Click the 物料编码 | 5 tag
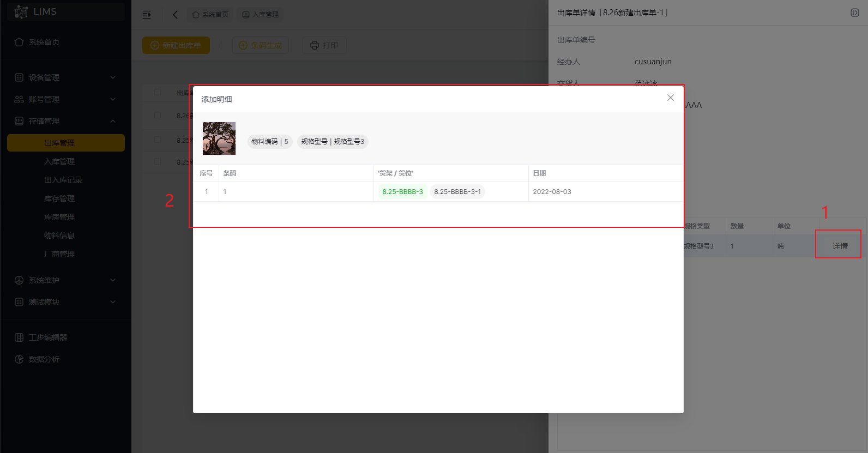This screenshot has width=868, height=453. [270, 142]
